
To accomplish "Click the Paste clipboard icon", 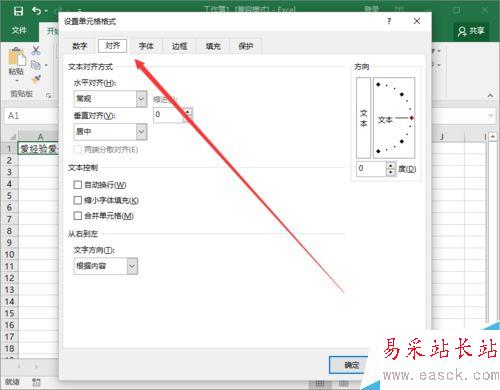I will [17, 57].
